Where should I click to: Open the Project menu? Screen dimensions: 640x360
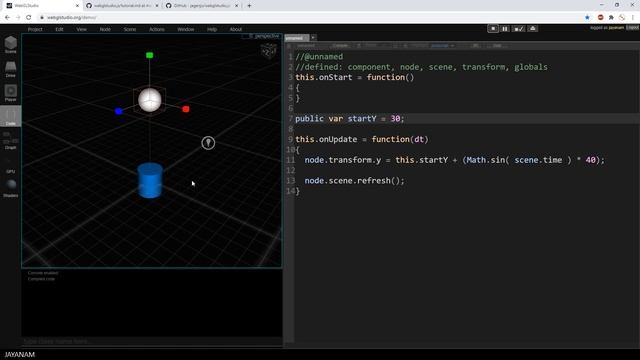(35, 29)
